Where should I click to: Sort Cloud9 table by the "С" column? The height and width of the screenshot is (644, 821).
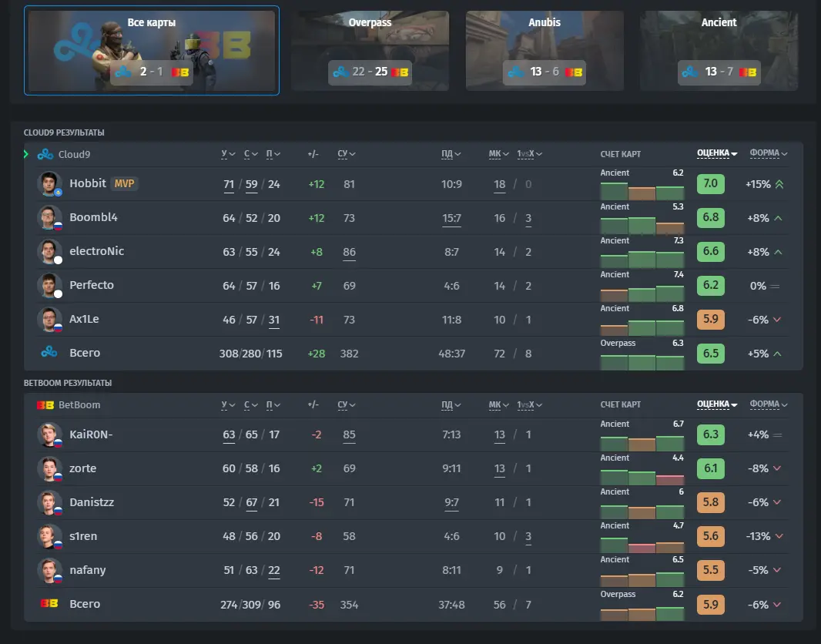click(251, 154)
